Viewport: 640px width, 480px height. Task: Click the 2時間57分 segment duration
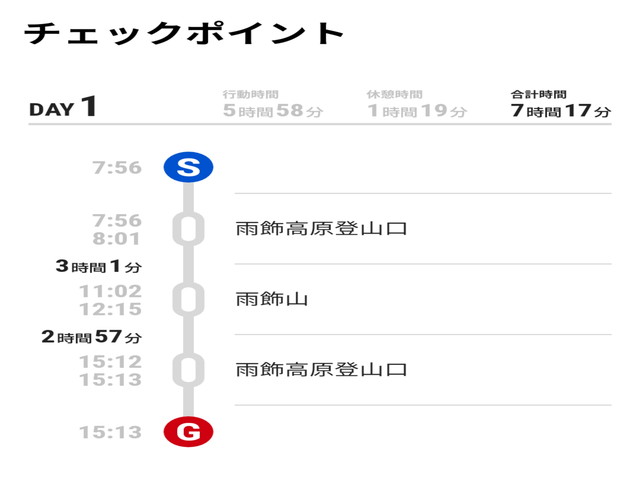click(x=92, y=337)
